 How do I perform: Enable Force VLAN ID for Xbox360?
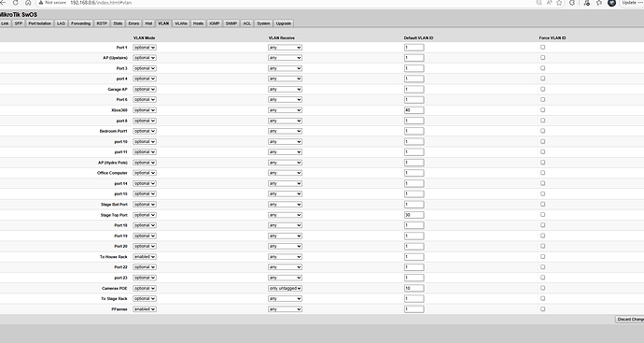click(542, 109)
